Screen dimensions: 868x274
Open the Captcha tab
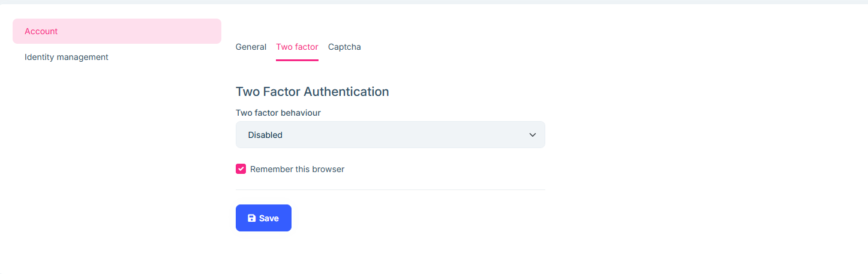pos(344,47)
